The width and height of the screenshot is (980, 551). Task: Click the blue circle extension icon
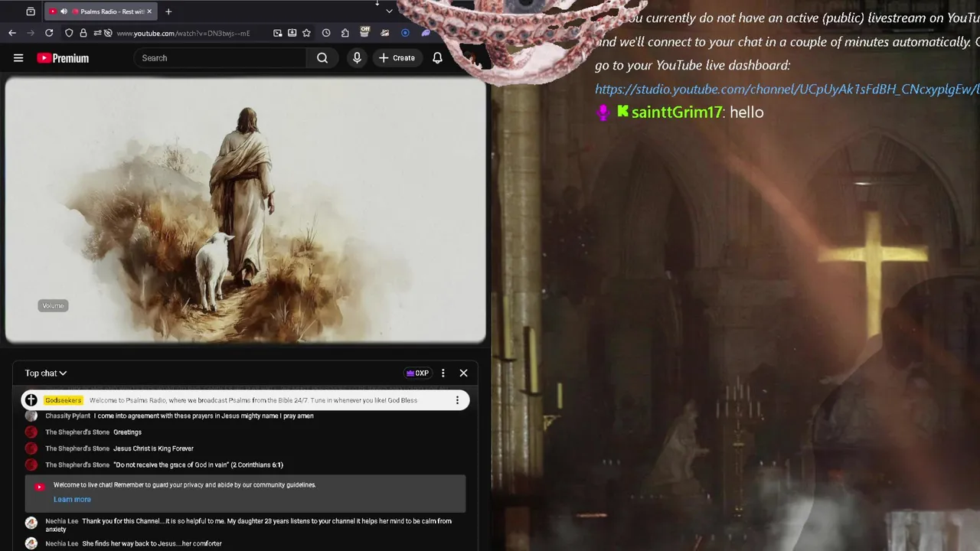[x=405, y=33]
